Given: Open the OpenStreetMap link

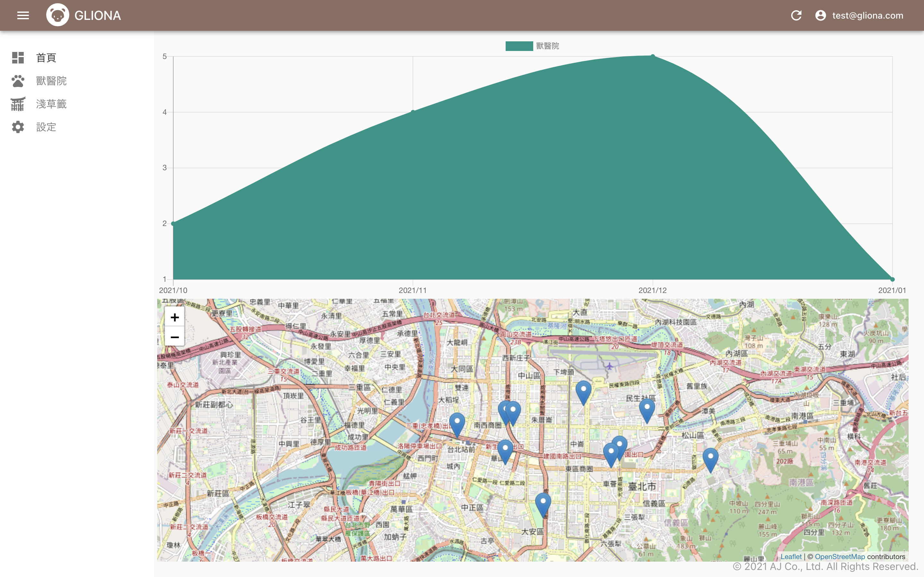Looking at the screenshot, I should click(840, 556).
